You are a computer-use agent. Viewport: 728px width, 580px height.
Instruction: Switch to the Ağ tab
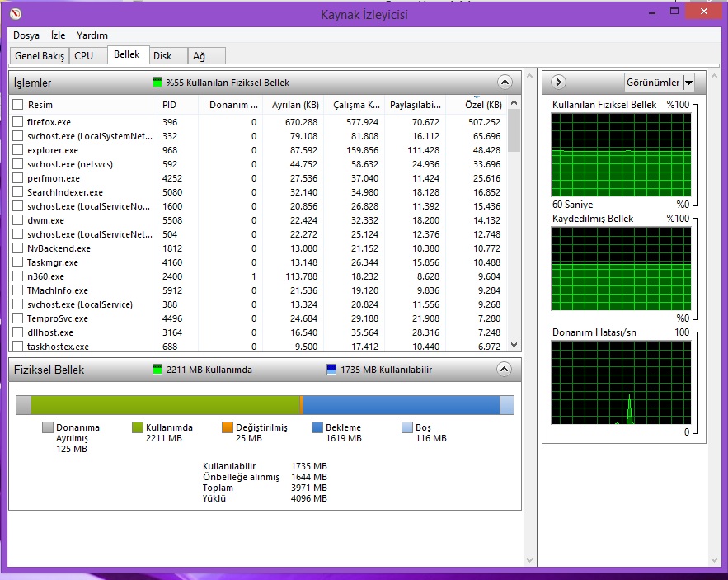point(207,56)
